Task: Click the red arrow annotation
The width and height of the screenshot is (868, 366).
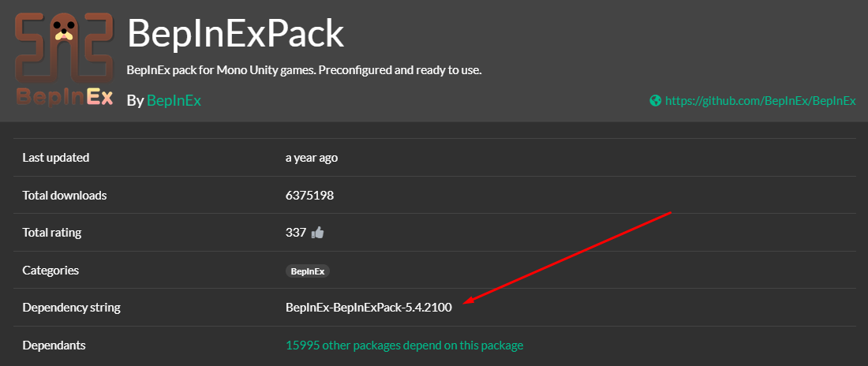Action: (568, 257)
